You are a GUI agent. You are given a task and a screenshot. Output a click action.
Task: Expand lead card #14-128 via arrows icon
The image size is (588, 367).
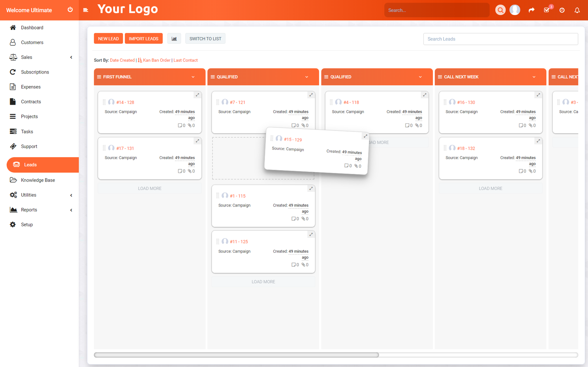(x=197, y=95)
